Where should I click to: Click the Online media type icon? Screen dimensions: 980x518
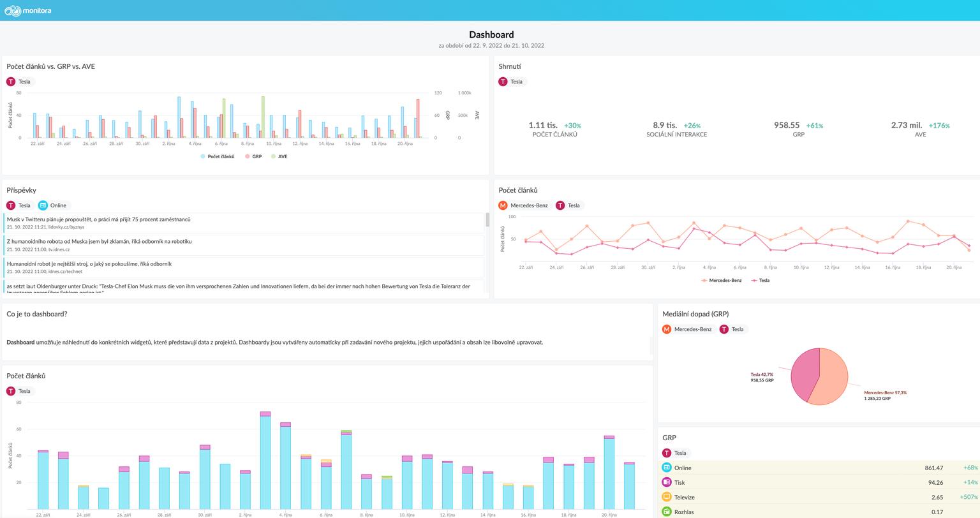coord(667,468)
